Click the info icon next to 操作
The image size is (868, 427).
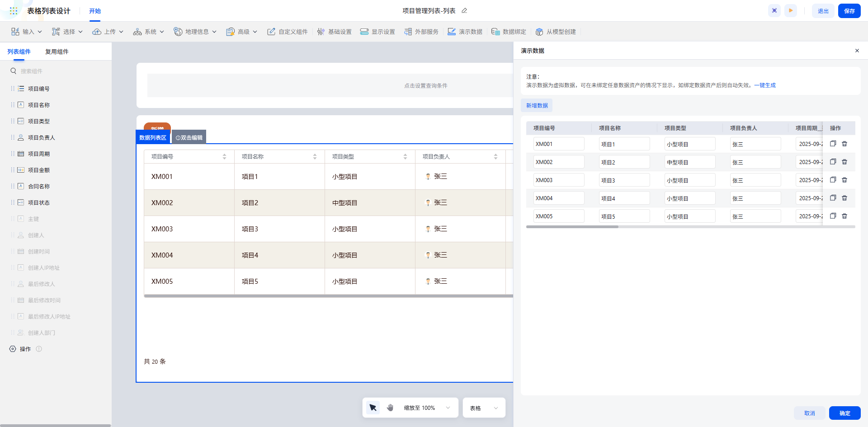pos(39,349)
